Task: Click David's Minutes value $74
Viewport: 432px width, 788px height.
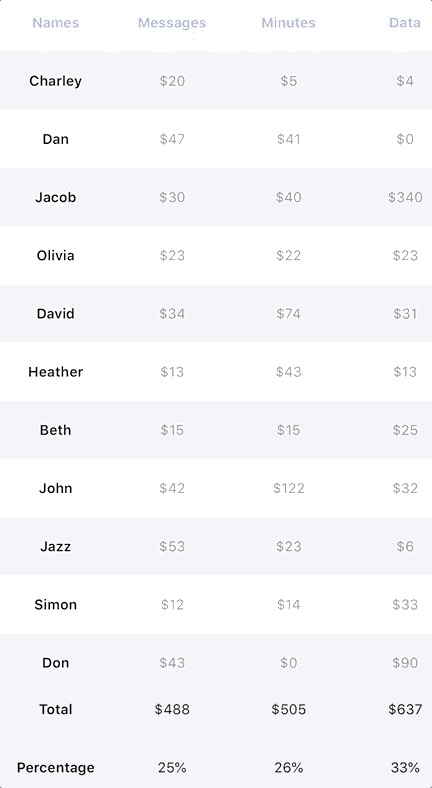Action: coord(288,314)
